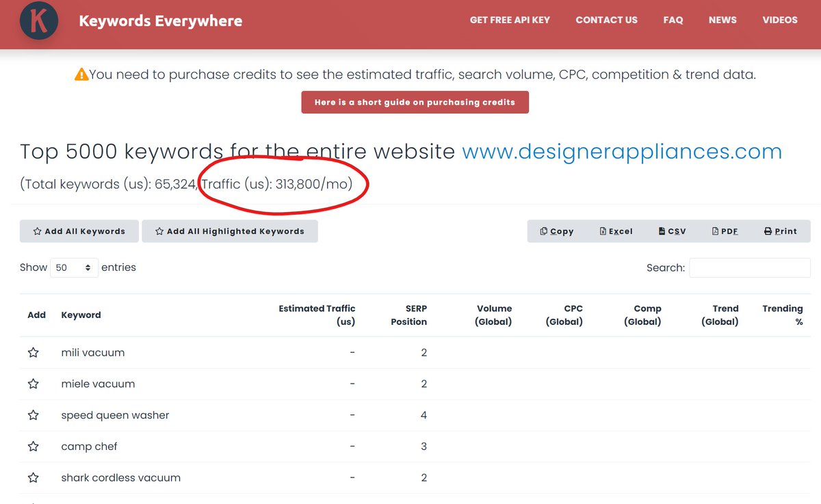This screenshot has height=504, width=821.
Task: Star the 'shark cordless vacuum' keyword
Action: (33, 478)
